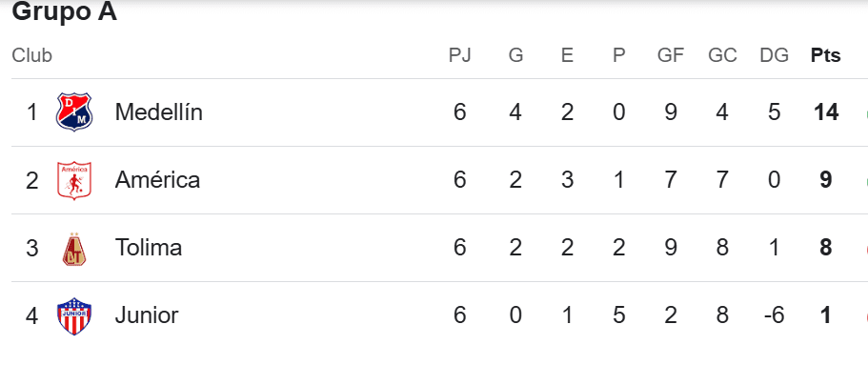868x365 pixels.
Task: Open the América team link
Action: (158, 180)
